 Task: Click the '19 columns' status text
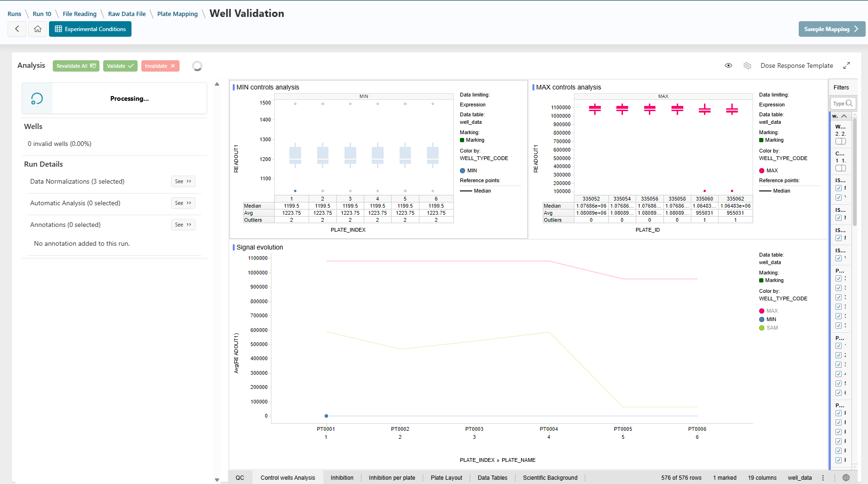click(762, 477)
